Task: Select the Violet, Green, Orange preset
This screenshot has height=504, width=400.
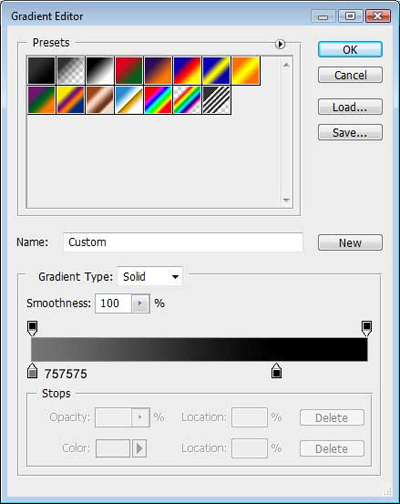Action: [x=41, y=100]
